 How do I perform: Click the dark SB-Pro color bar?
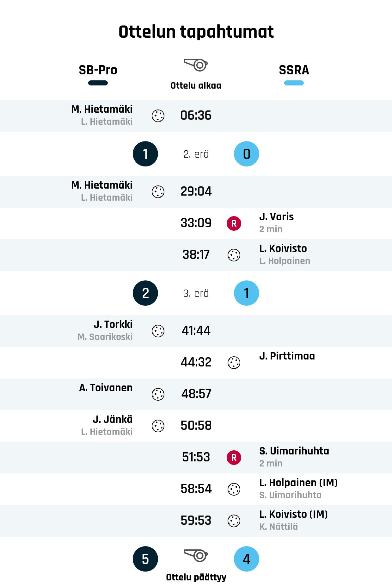98,83
